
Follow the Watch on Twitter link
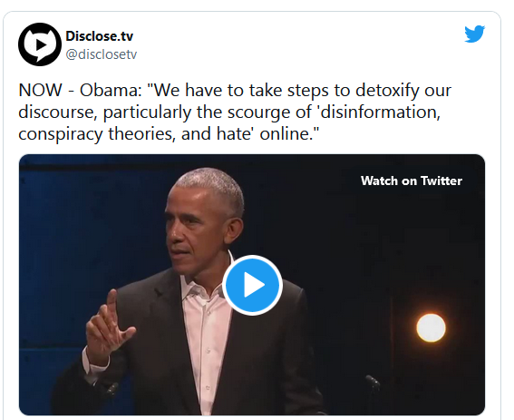pyautogui.click(x=412, y=181)
